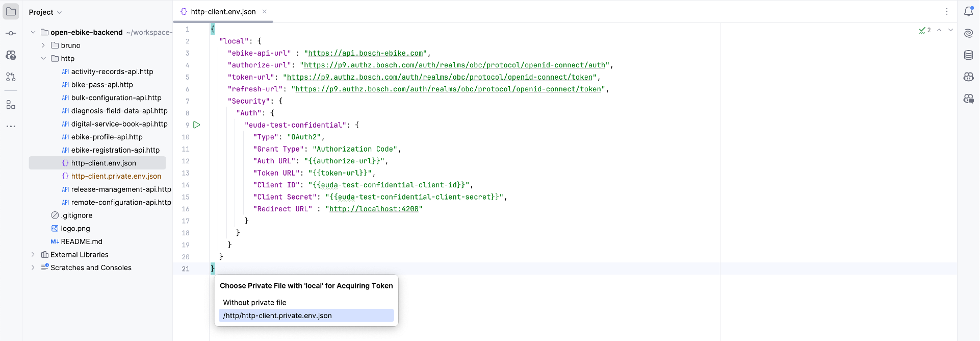Open the Structure tool window icon
The height and width of the screenshot is (341, 980).
click(x=11, y=105)
